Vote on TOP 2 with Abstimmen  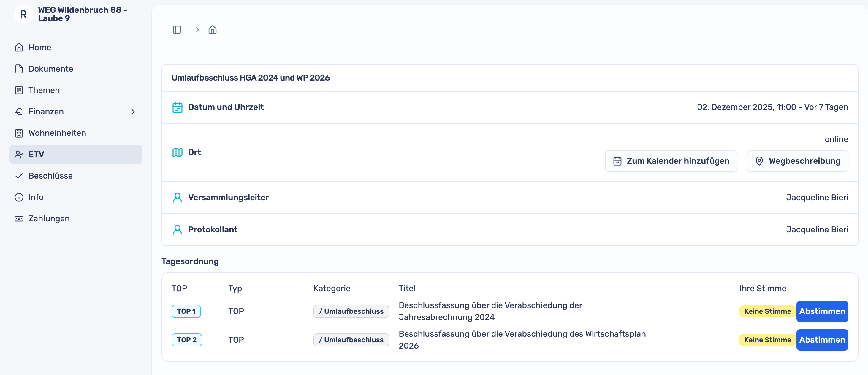tap(822, 340)
